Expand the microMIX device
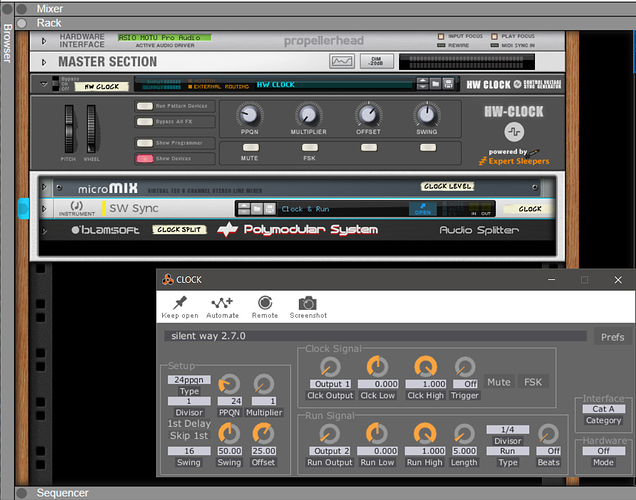 [x=44, y=187]
